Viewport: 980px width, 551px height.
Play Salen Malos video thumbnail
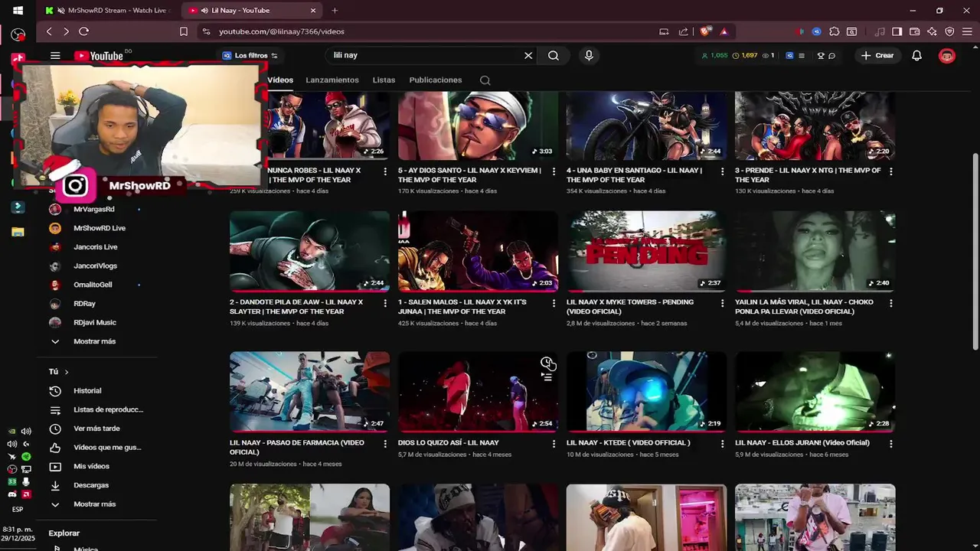coord(478,251)
